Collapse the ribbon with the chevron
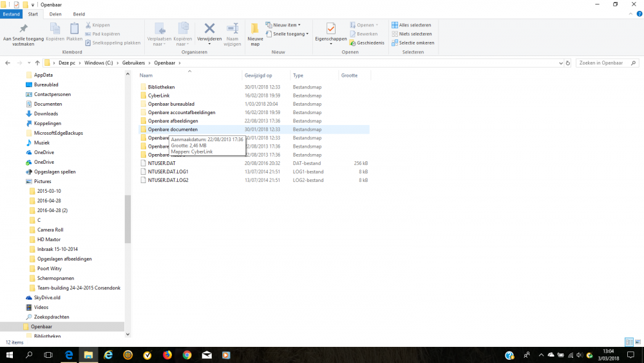The height and width of the screenshot is (363, 644). click(629, 14)
